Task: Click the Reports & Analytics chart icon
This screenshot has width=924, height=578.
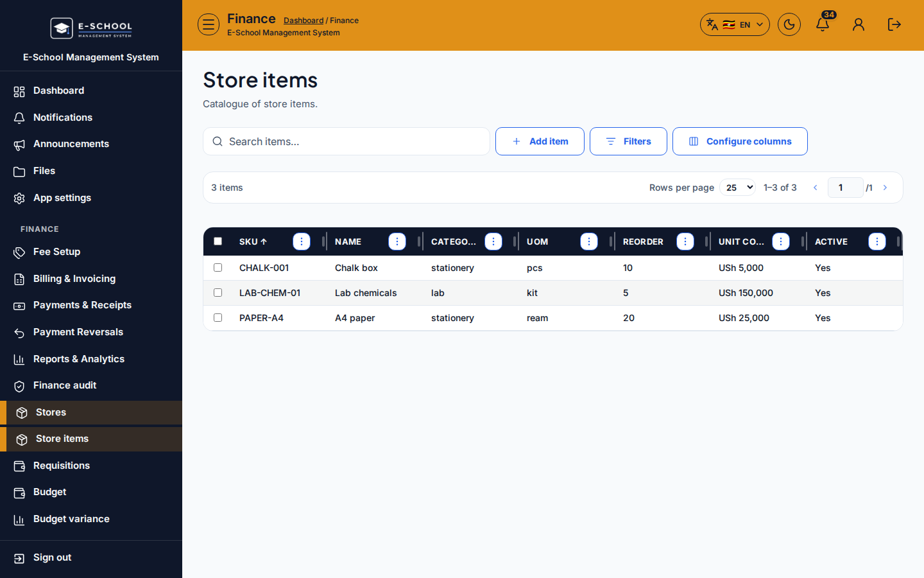Action: pos(19,359)
